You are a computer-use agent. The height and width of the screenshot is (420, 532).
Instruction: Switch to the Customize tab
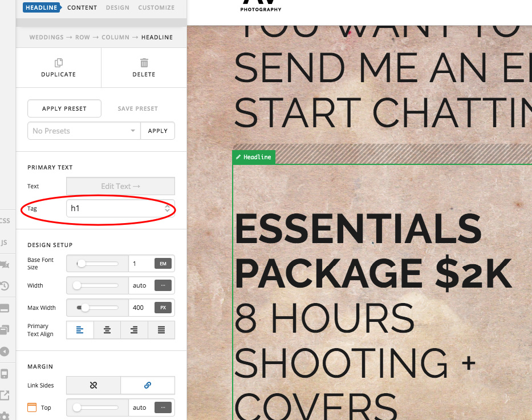pyautogui.click(x=156, y=7)
